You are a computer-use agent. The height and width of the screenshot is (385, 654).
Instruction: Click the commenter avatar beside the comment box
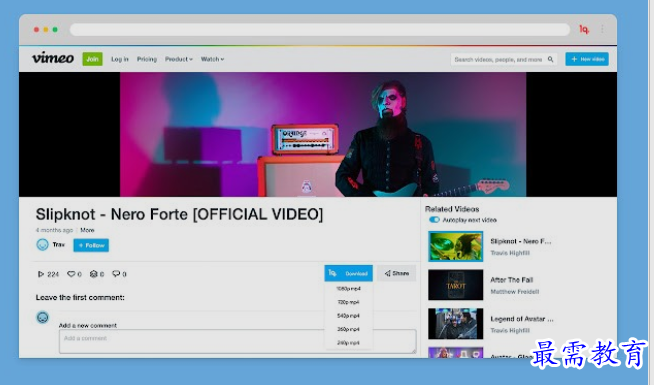43,317
